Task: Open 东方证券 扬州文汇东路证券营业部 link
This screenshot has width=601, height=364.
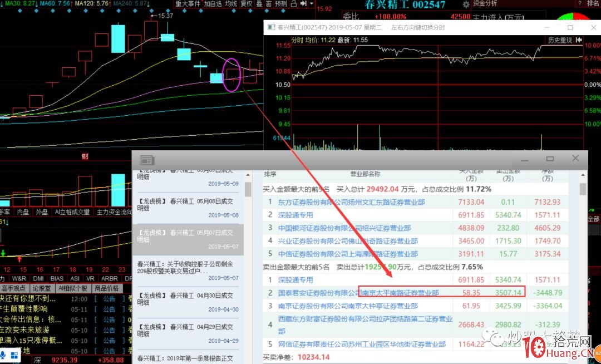Action: 352,202
